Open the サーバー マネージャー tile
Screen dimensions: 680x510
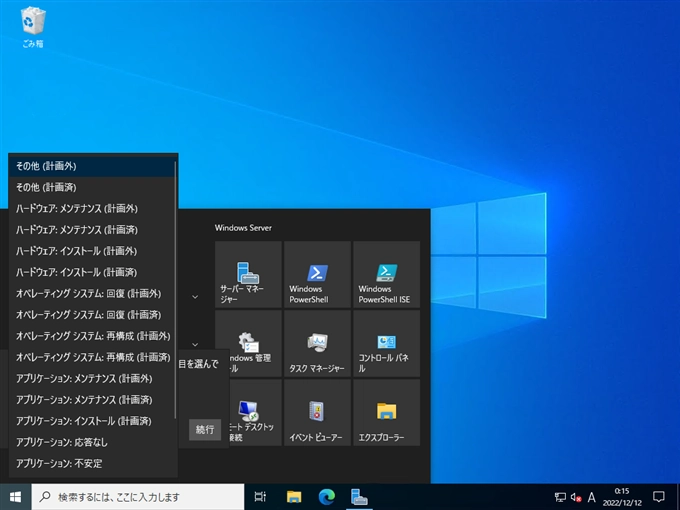click(247, 274)
